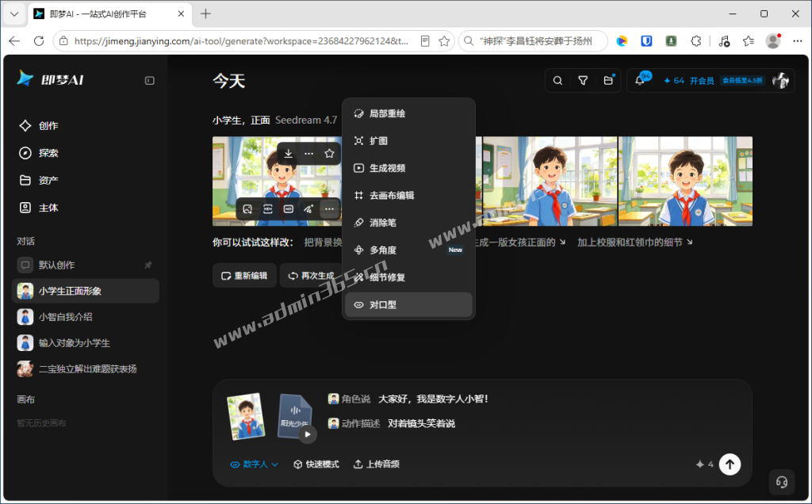Open the upper three-dot menu on first image

pyautogui.click(x=308, y=153)
